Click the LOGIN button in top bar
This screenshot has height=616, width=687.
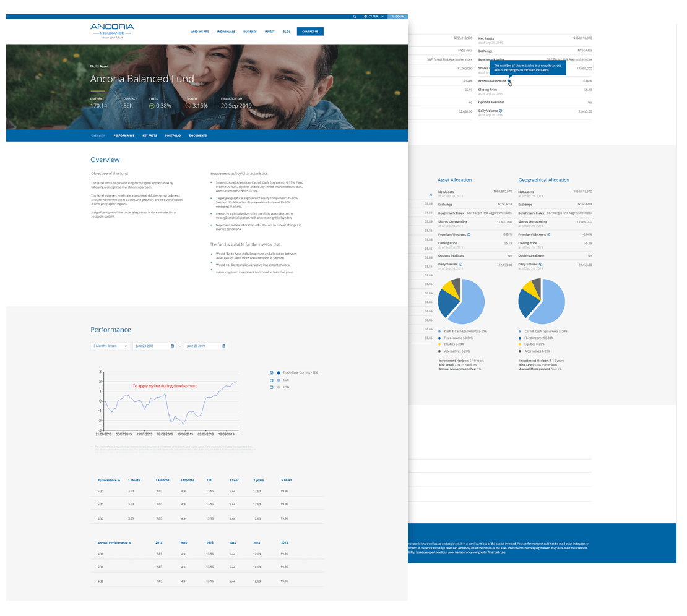click(398, 17)
